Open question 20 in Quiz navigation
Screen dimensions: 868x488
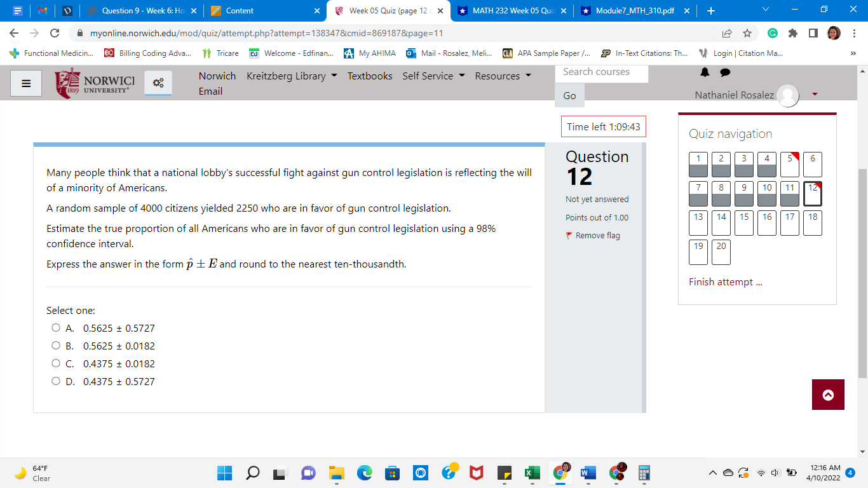coord(721,252)
